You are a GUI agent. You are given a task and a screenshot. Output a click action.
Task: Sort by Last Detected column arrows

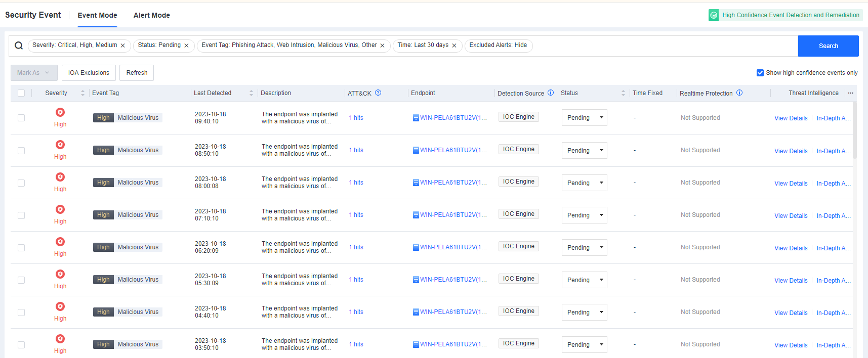tap(251, 93)
